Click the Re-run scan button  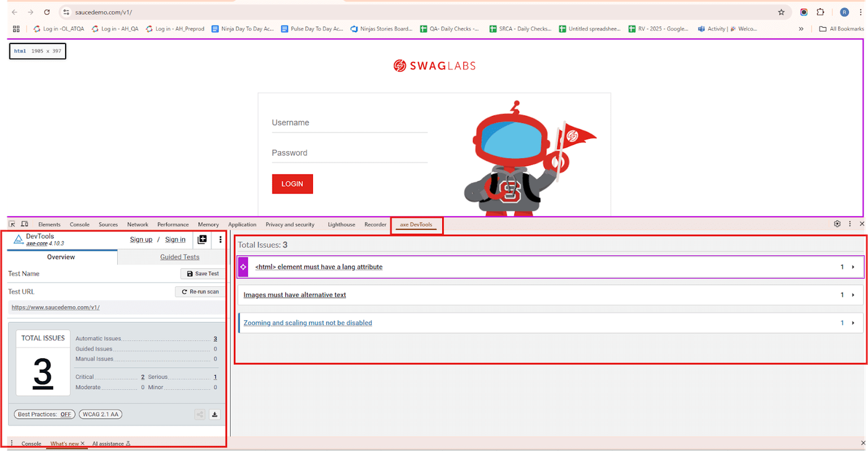[x=200, y=292]
